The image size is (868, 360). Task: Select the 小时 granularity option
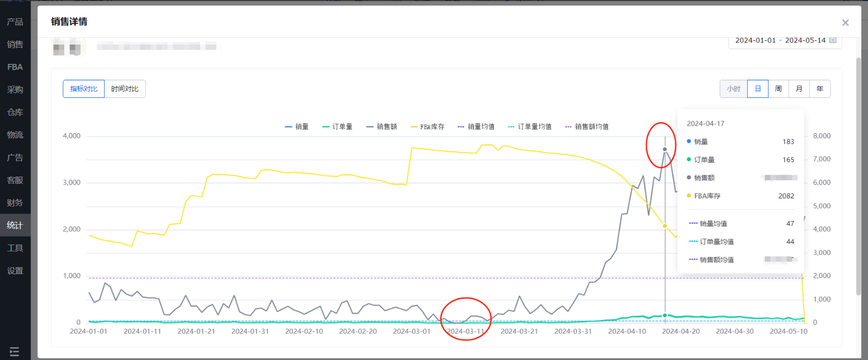(x=734, y=89)
